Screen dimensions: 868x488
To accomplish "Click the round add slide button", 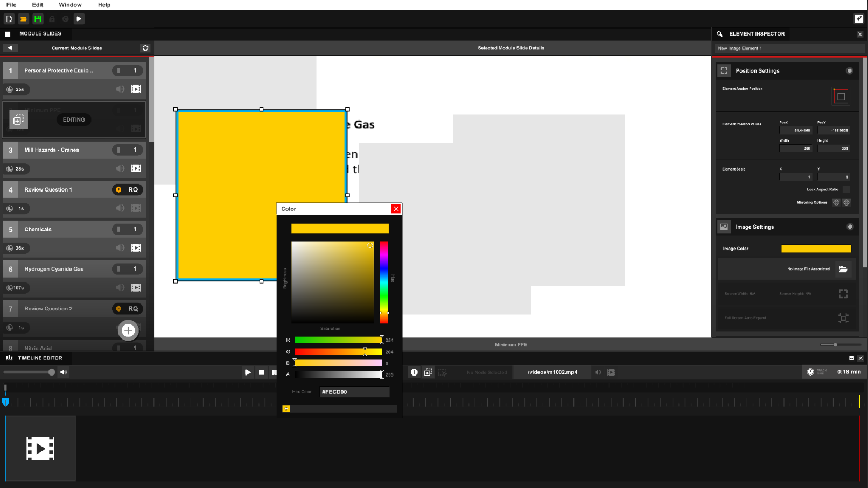I will [128, 330].
